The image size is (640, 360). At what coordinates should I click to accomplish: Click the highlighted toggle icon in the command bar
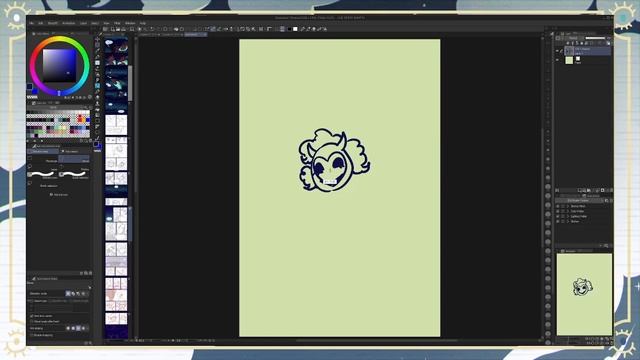coord(282,29)
